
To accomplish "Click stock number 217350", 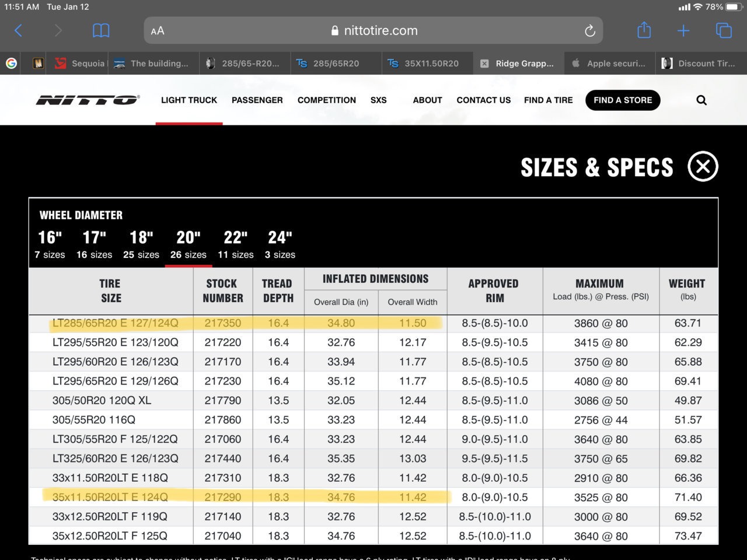I will click(x=223, y=323).
